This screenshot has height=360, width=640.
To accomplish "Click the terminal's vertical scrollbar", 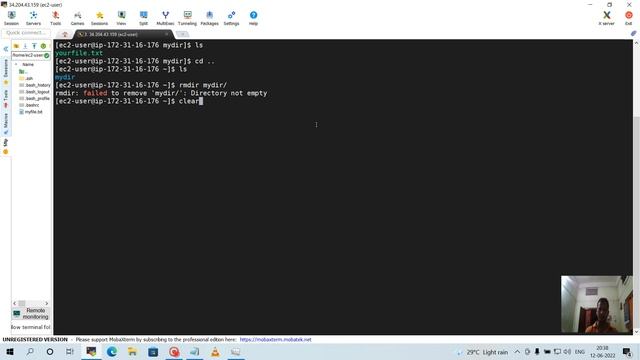I will coord(636,188).
